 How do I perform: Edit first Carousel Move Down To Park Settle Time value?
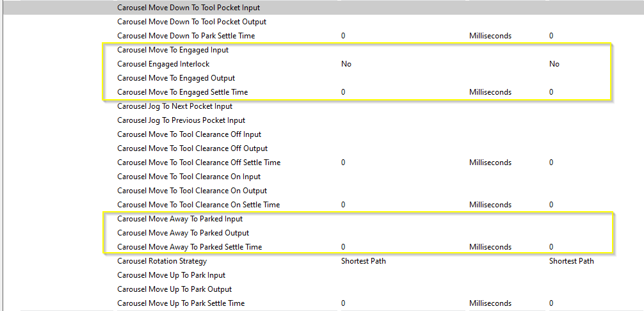pos(344,36)
